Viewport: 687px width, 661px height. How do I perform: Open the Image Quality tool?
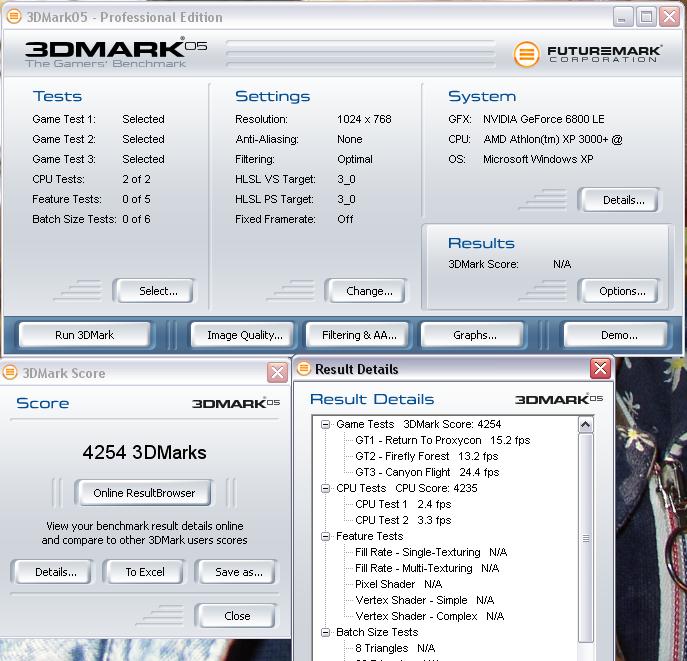[243, 335]
